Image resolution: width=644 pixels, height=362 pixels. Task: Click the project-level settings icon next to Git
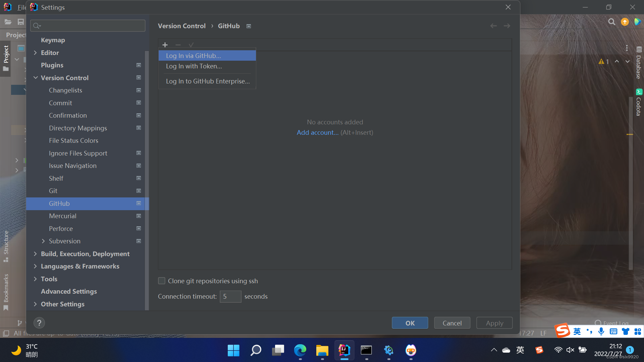coord(139,191)
